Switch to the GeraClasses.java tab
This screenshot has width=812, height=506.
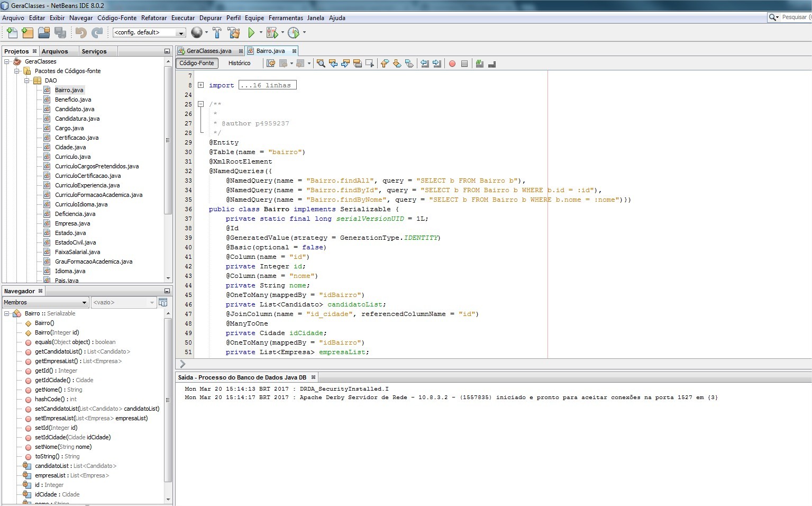coord(208,51)
